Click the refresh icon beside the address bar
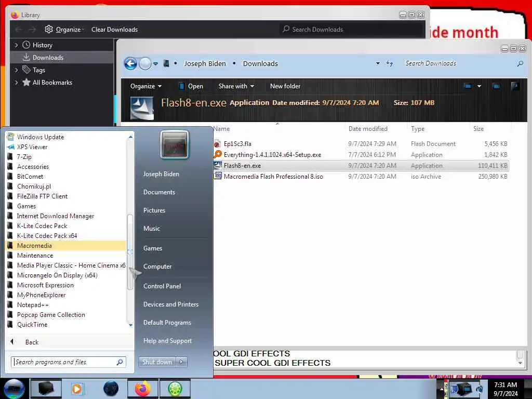532x399 pixels. click(390, 63)
